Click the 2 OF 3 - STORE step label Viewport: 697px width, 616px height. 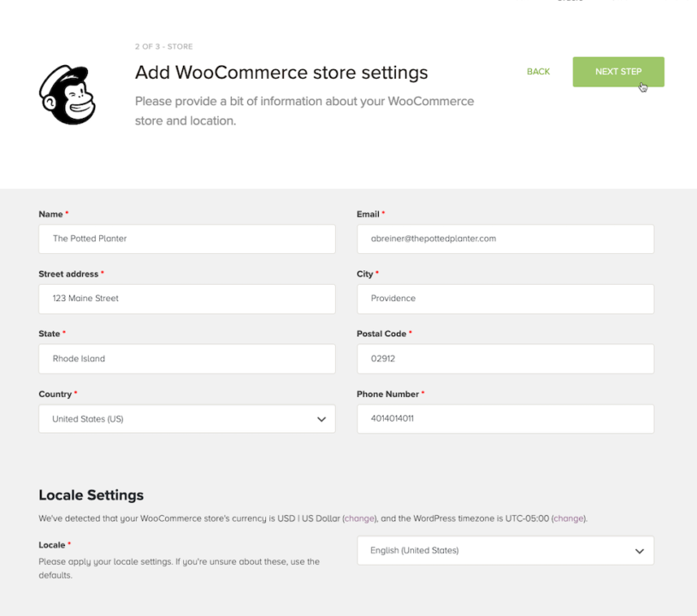point(162,46)
